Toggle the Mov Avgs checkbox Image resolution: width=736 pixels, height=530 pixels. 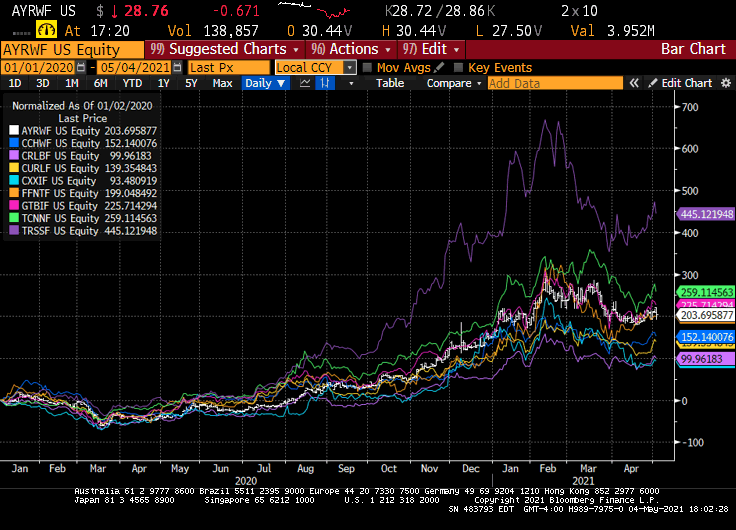[368, 68]
